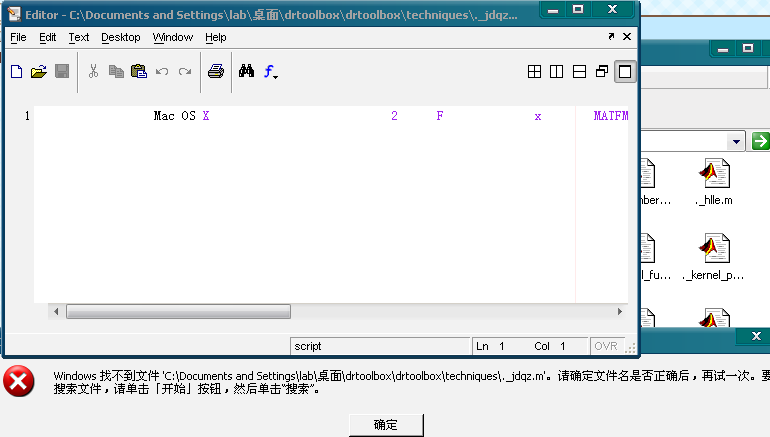770x437 pixels.
Task: Split editor documents left and right
Action: (x=556, y=72)
